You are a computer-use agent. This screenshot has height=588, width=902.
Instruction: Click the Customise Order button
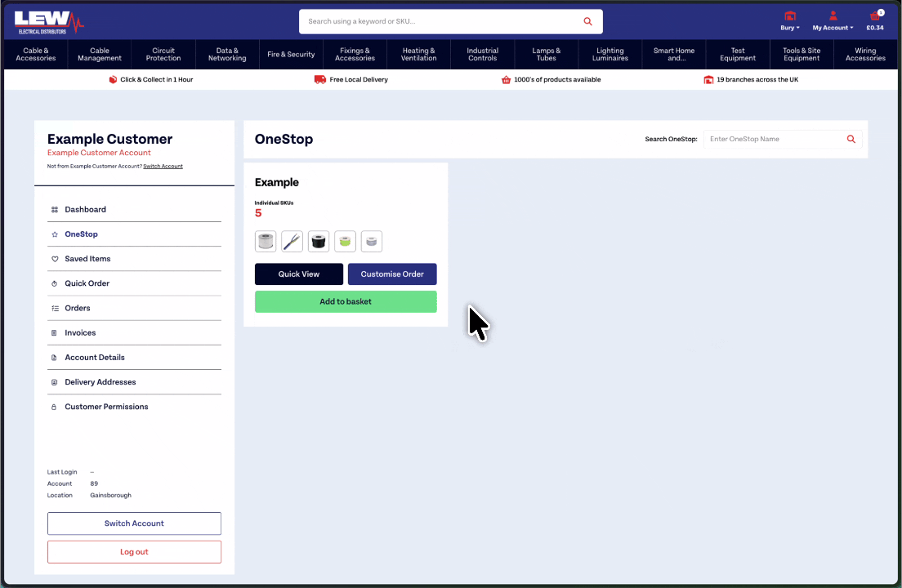pos(392,274)
